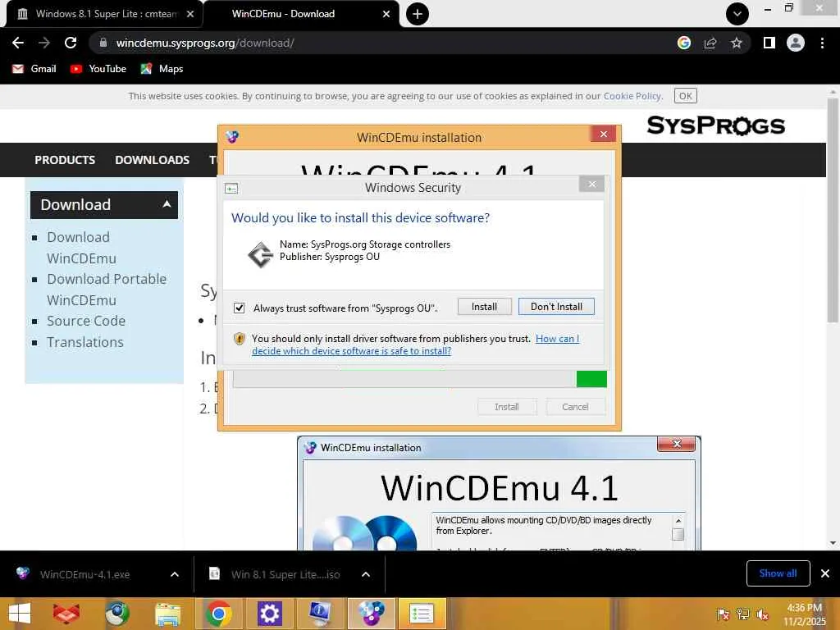This screenshot has width=840, height=630.
Task: Open File Explorer from taskbar
Action: coord(167,614)
